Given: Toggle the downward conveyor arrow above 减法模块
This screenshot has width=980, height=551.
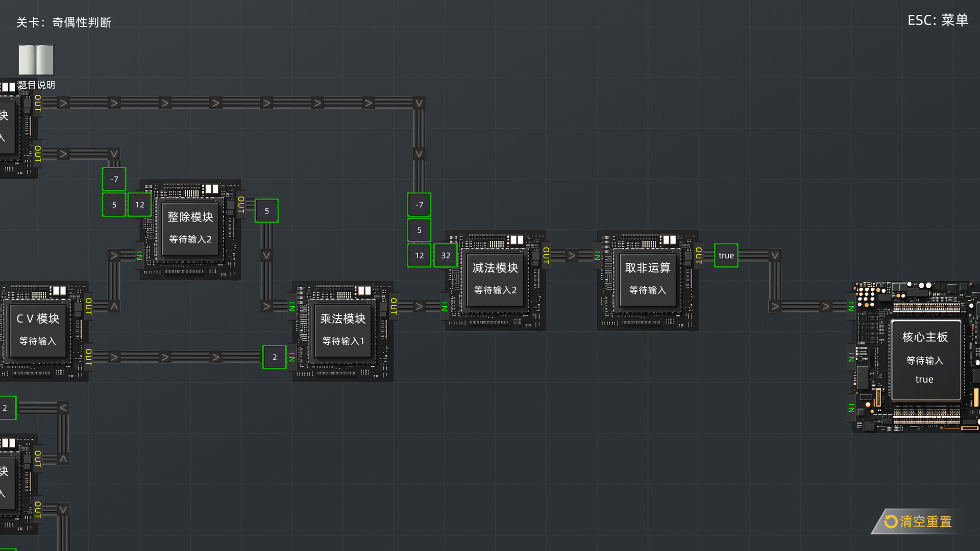Looking at the screenshot, I should [419, 153].
